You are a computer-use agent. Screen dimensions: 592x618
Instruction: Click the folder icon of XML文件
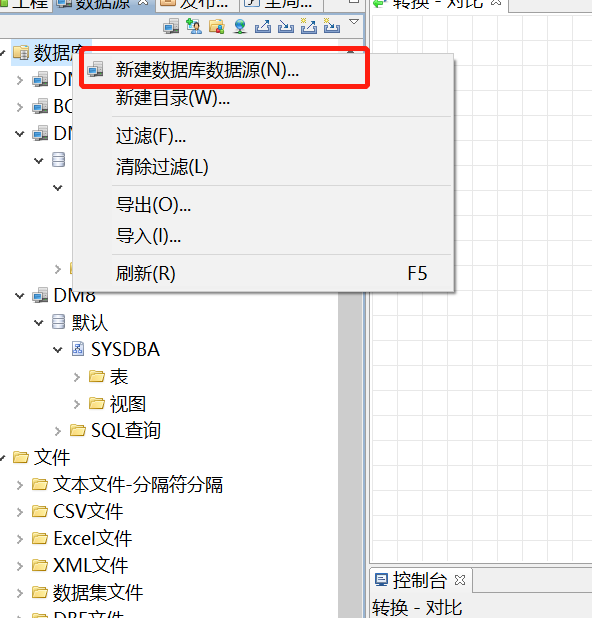[x=40, y=565]
